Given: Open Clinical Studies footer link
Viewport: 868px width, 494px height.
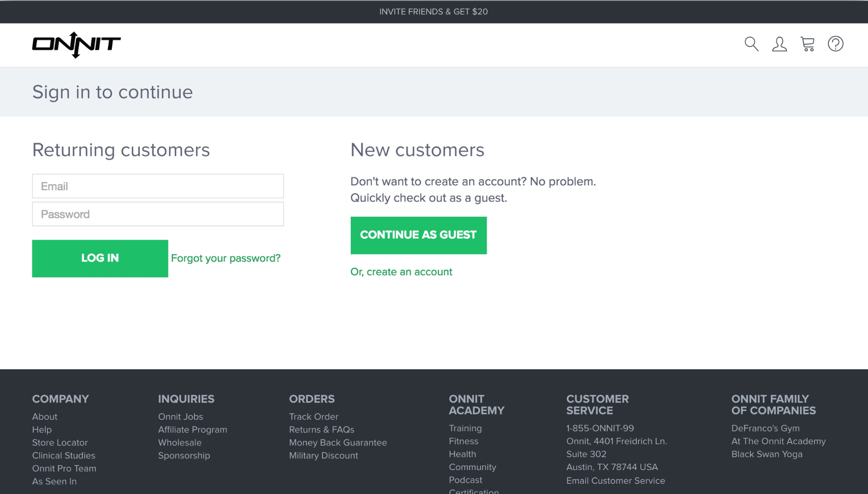Looking at the screenshot, I should 64,455.
